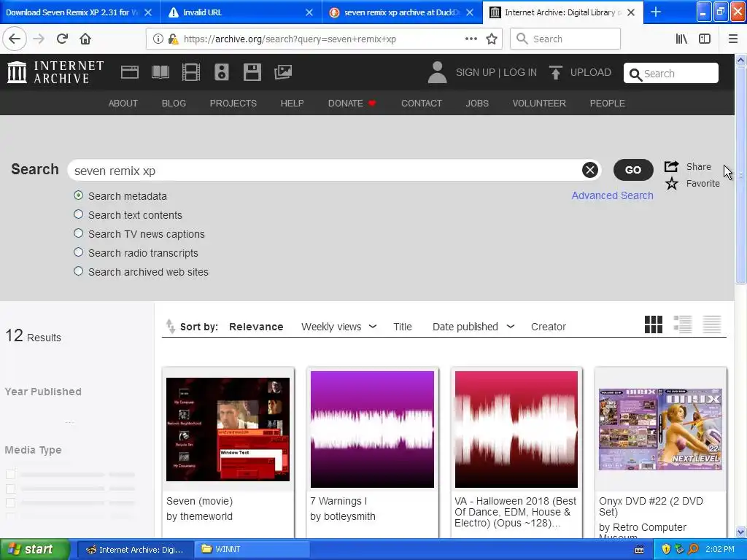Switch to compact list view
Screen dimensions: 747x560
712,324
